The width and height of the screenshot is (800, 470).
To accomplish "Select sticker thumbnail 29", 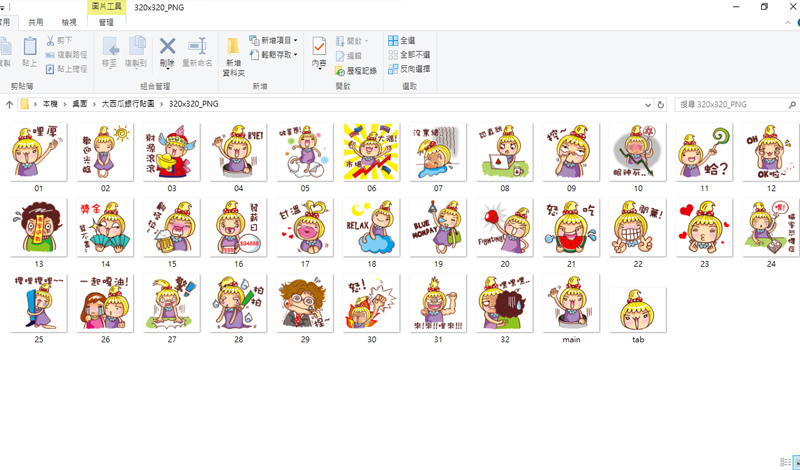I will click(305, 303).
